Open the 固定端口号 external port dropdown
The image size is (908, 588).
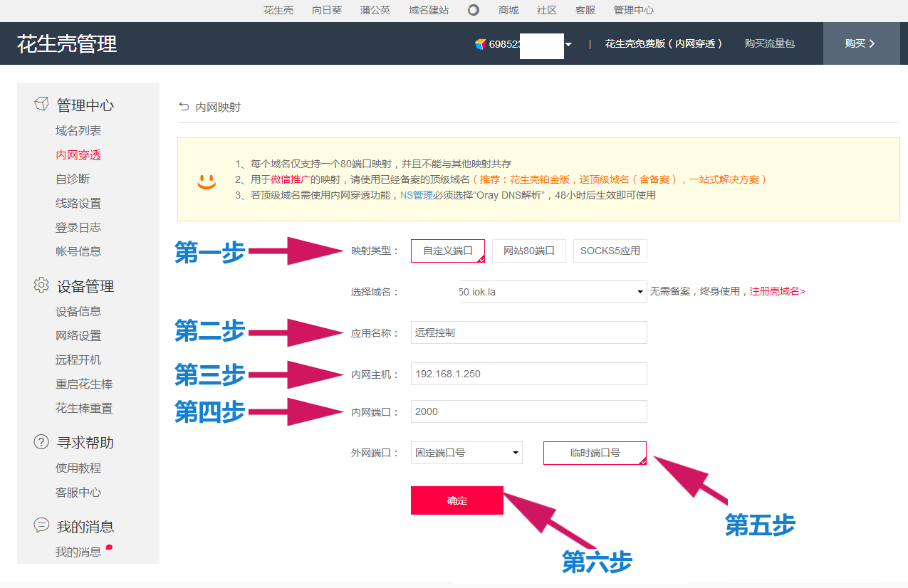point(466,453)
